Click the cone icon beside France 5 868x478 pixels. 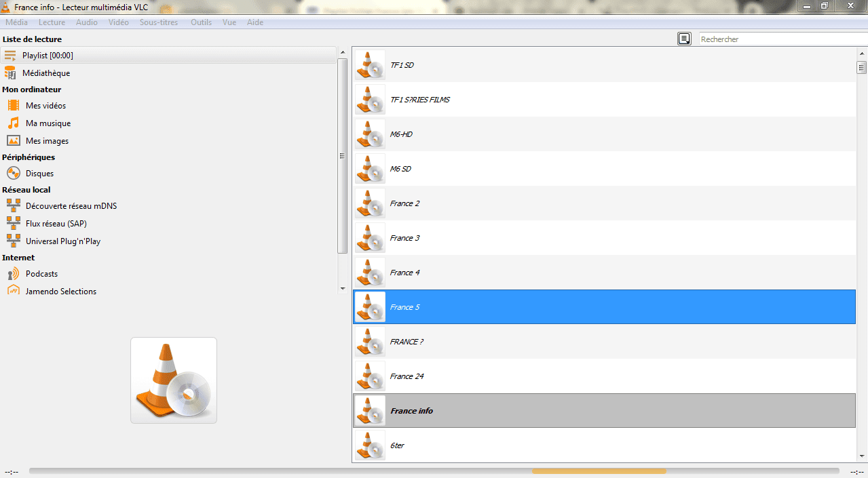[370, 307]
